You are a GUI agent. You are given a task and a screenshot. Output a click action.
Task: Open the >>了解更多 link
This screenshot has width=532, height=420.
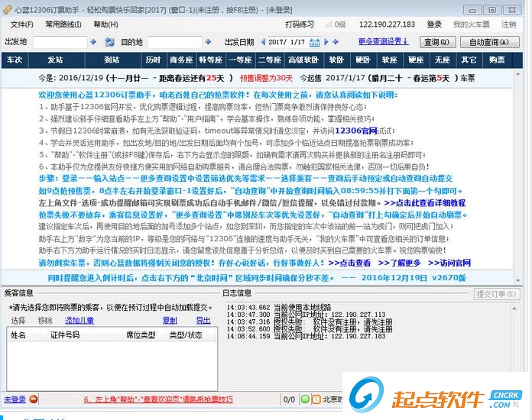click(x=399, y=263)
